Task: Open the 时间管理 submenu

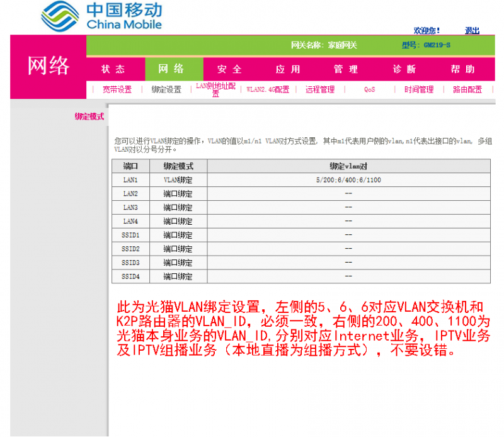Action: coord(419,90)
